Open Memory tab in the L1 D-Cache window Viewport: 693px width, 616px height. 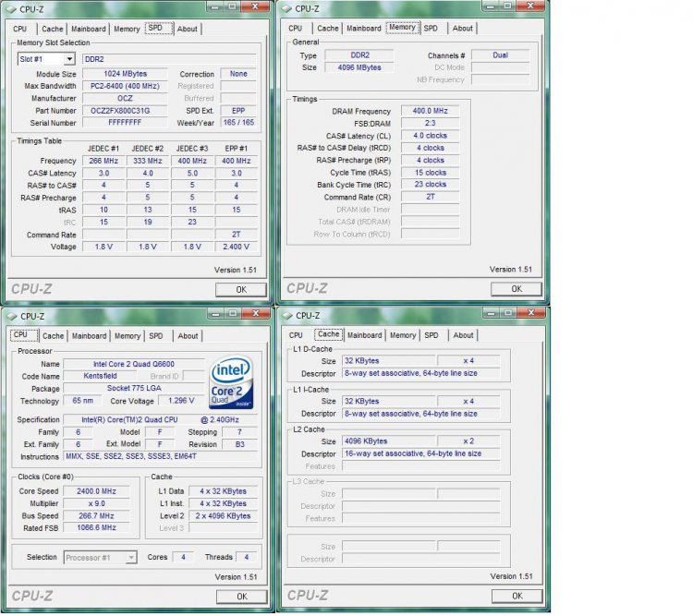point(403,335)
